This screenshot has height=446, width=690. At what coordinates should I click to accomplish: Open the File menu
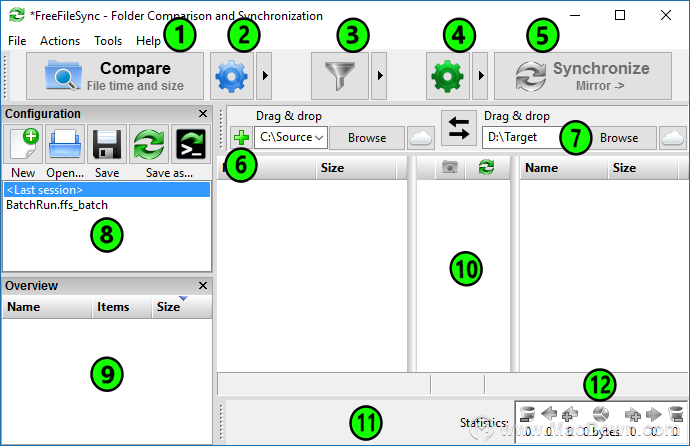[x=17, y=41]
